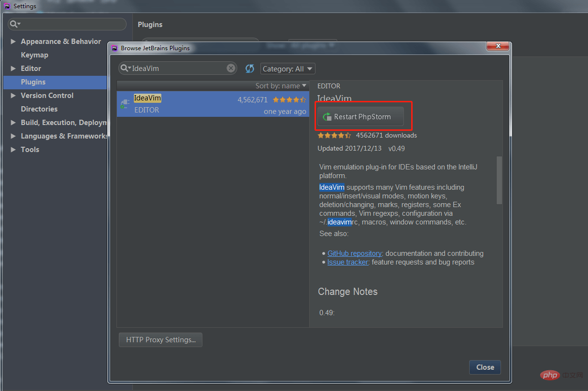The image size is (588, 391).
Task: Open Appearance & Behavior settings
Action: (61, 42)
